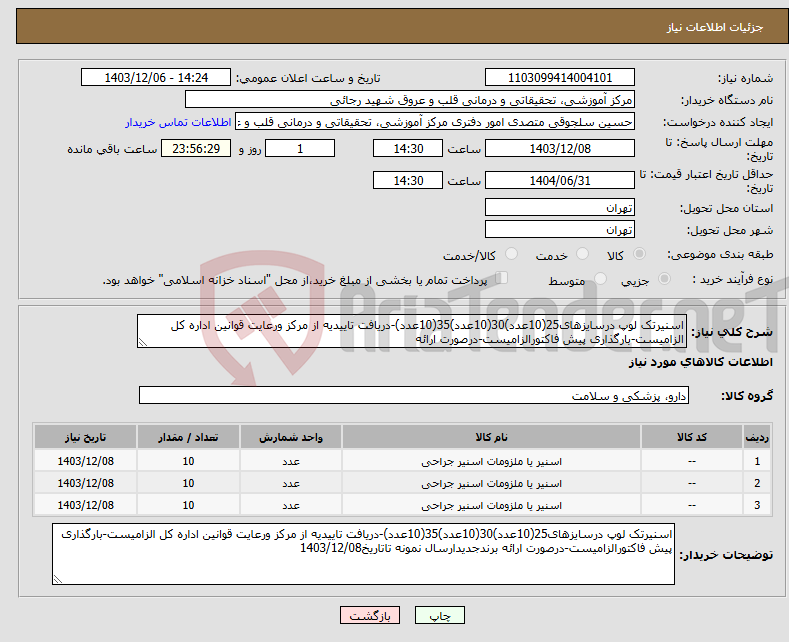Click the resize grip of buyer notes area
The image size is (789, 642).
[58, 579]
